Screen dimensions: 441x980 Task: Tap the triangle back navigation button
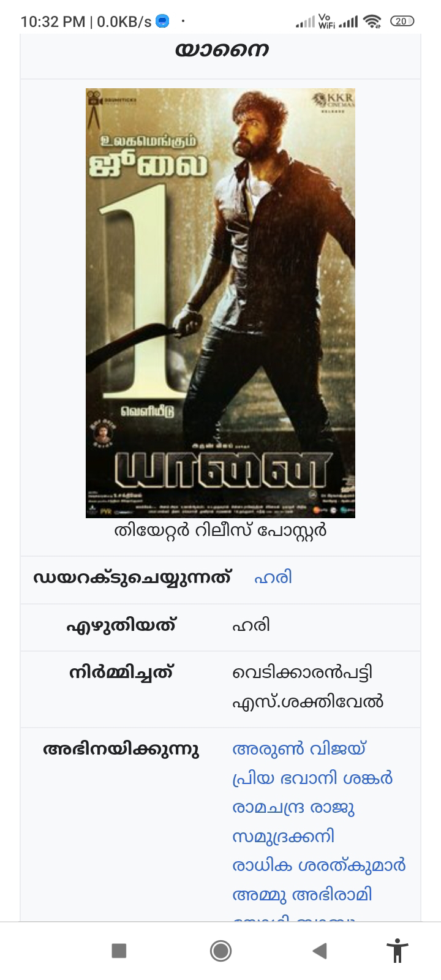[x=319, y=951]
